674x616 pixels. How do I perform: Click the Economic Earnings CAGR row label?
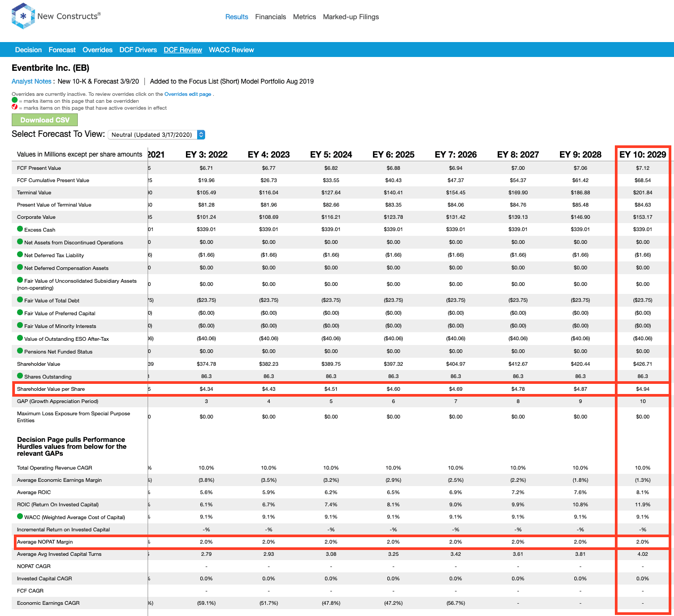tap(48, 603)
